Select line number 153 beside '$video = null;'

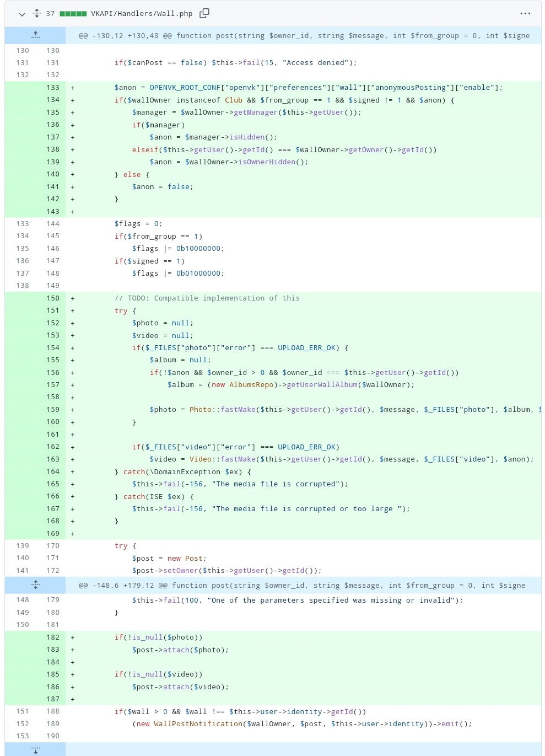(x=53, y=335)
